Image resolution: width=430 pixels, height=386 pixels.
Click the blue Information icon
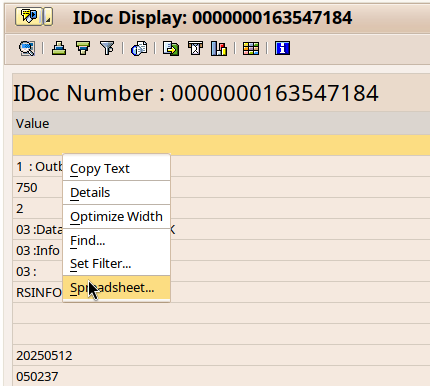pos(282,48)
